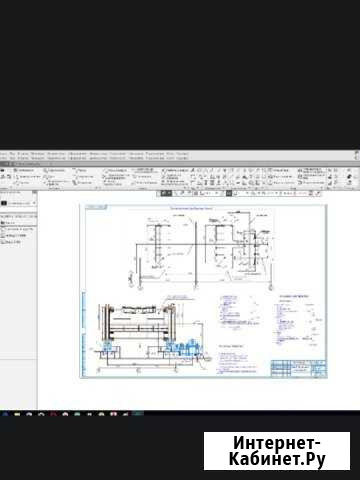Click the rightmost icon of the view toolbar
The width and height of the screenshot is (360, 480).
coord(318,193)
